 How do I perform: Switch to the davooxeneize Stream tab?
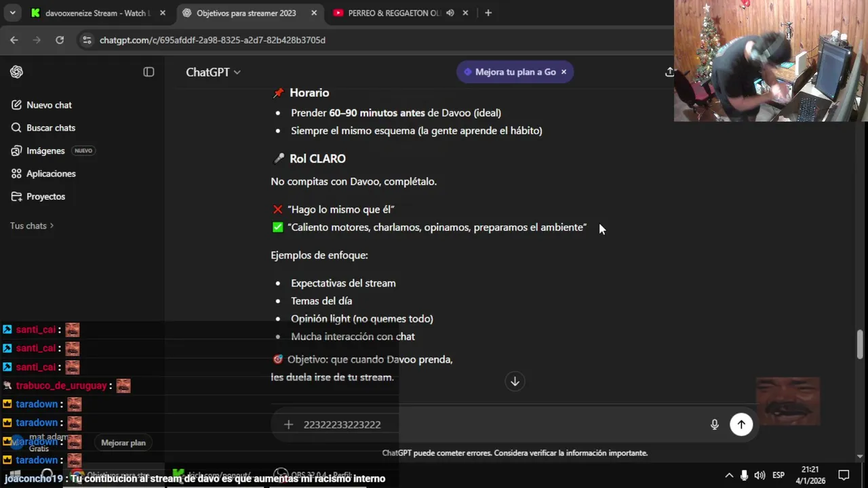[99, 13]
